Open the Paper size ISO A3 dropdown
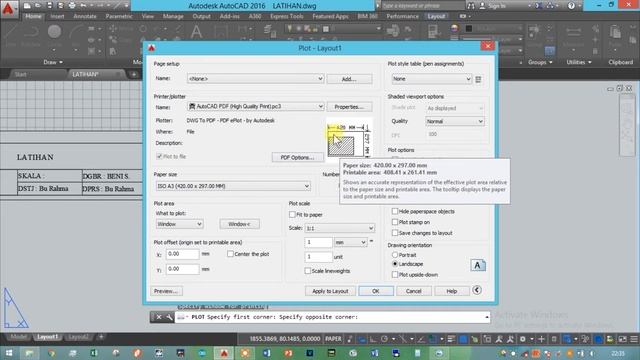Image resolution: width=640 pixels, height=360 pixels. (233, 186)
